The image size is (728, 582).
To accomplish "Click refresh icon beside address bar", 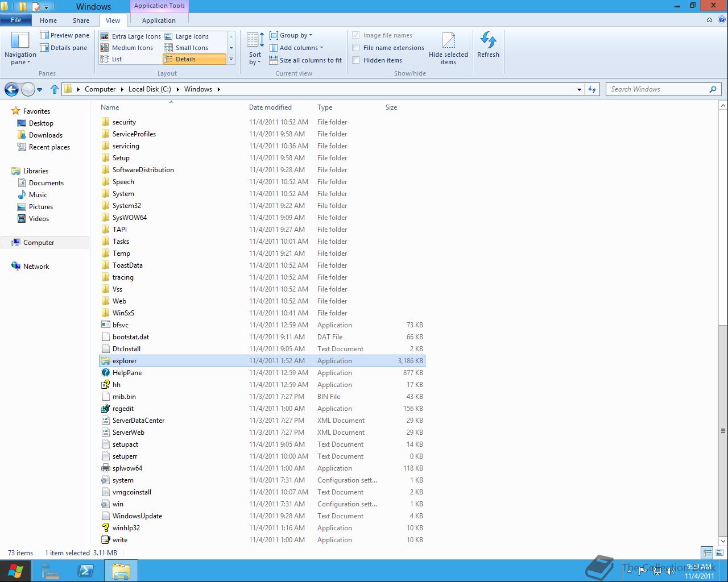I will 593,89.
